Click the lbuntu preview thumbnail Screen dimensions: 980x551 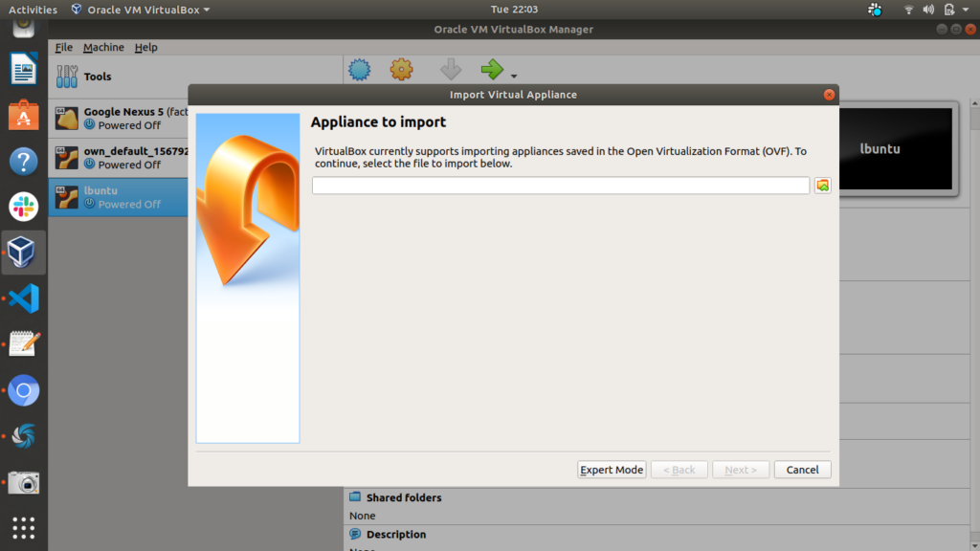coord(895,148)
